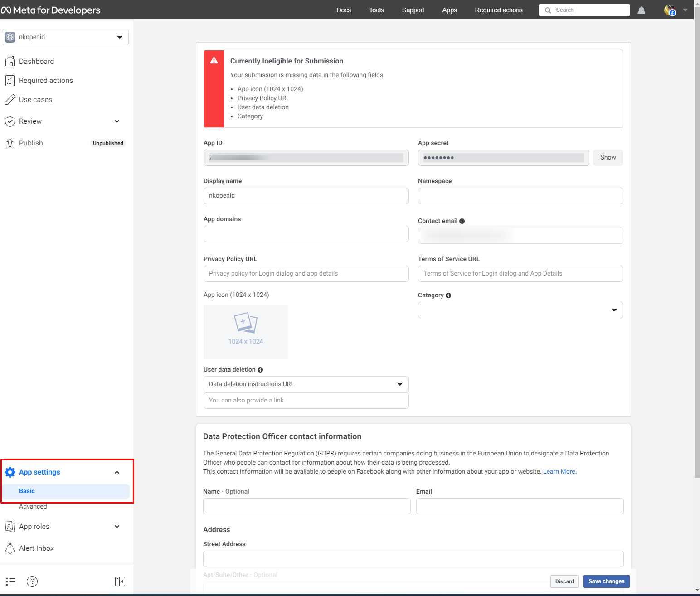Click the app icon upload placeholder
Screen dimensions: 700x596
point(246,332)
